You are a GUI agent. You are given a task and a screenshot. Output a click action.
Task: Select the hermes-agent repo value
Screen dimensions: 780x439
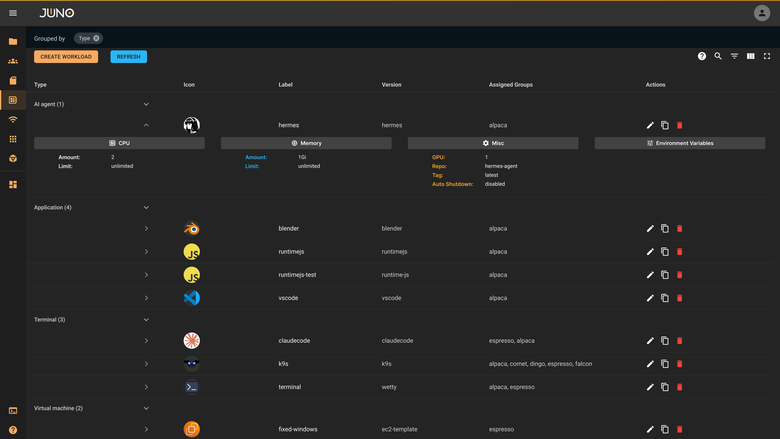tap(501, 166)
